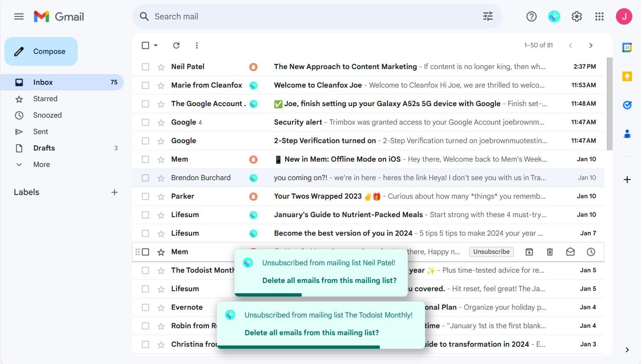Expand More in the left sidebar
The width and height of the screenshot is (641, 364).
coord(41,164)
